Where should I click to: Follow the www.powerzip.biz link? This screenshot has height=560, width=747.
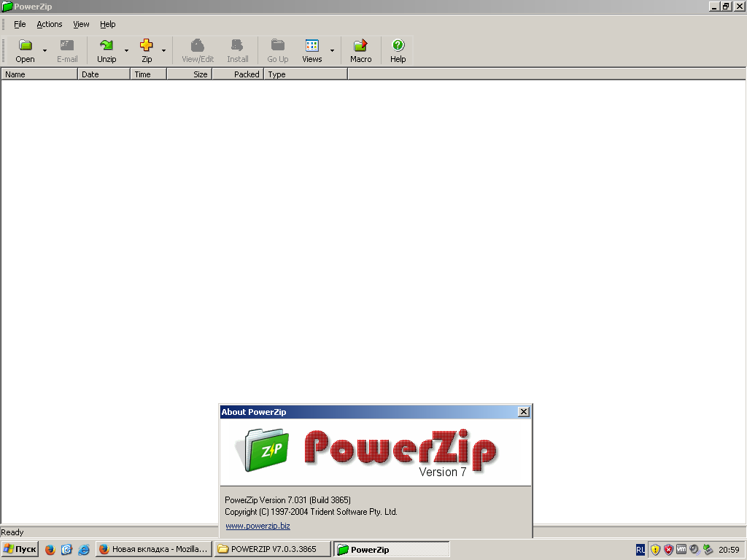point(258,526)
